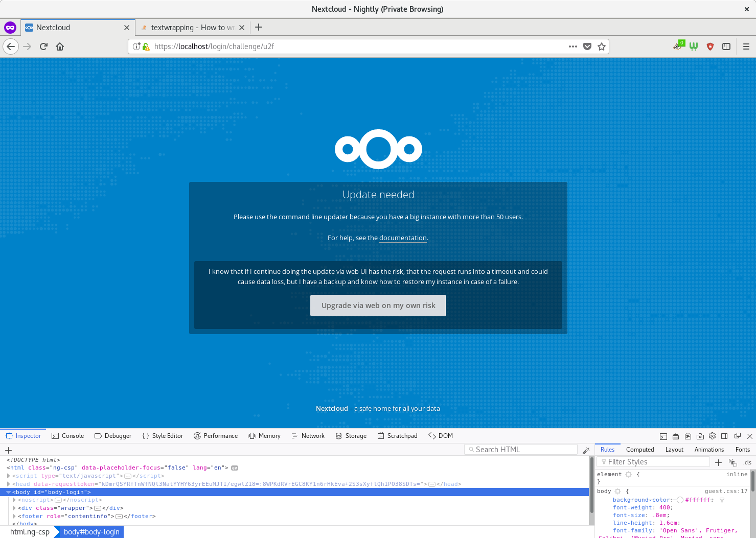756x538 pixels.
Task: Expand the script node in markup
Action: click(9, 476)
